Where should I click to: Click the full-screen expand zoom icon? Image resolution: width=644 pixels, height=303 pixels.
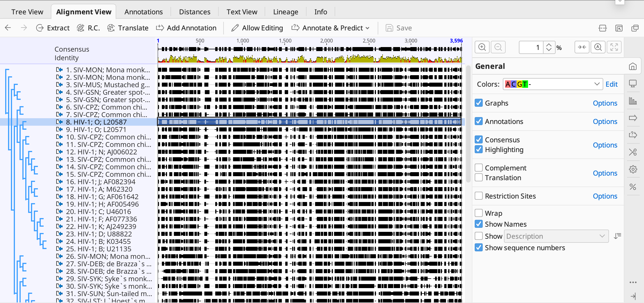614,47
